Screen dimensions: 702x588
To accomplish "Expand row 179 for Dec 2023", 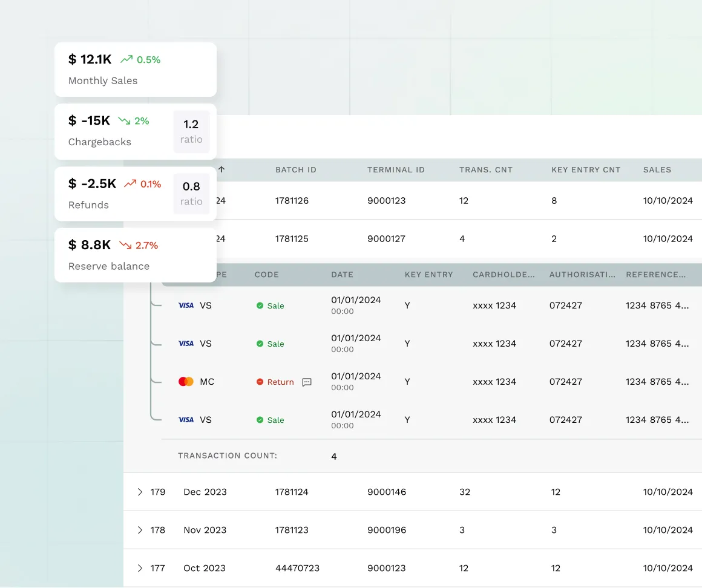I will (x=140, y=492).
